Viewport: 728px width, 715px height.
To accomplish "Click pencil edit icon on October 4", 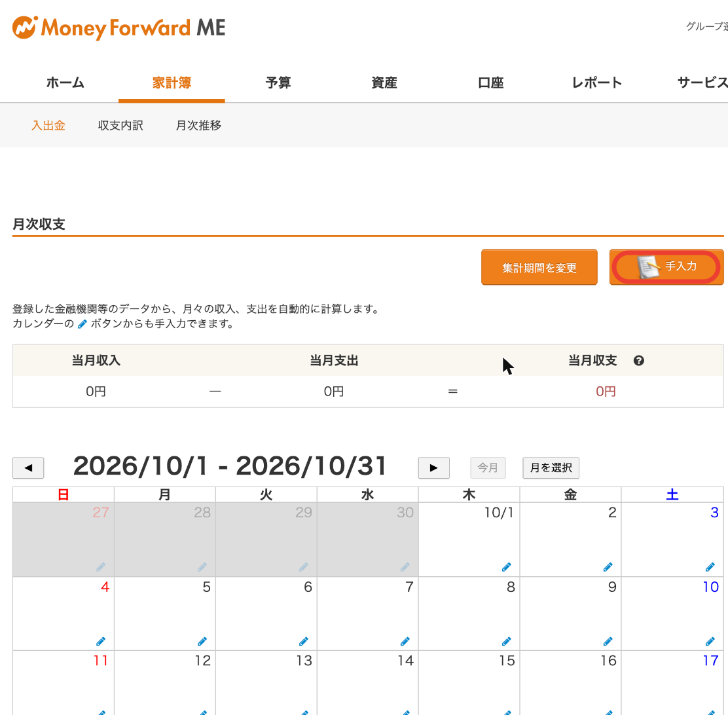I will [101, 642].
